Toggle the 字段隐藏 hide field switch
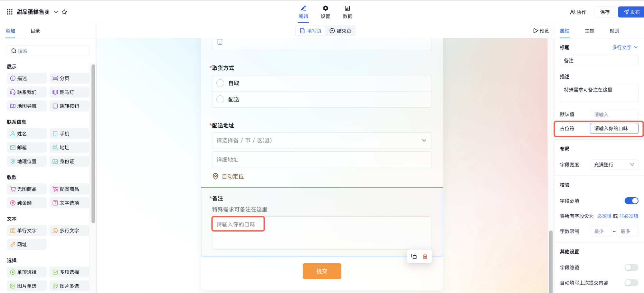 click(631, 268)
